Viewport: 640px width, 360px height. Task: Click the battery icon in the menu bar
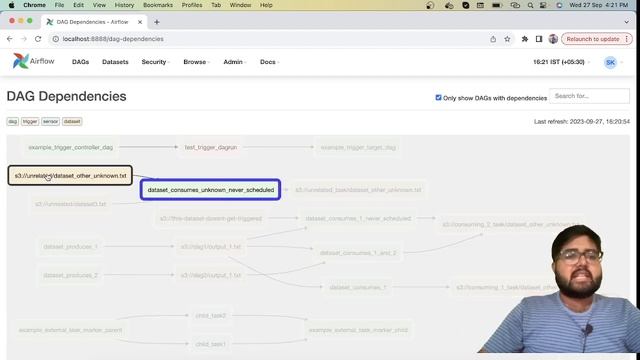tap(497, 5)
